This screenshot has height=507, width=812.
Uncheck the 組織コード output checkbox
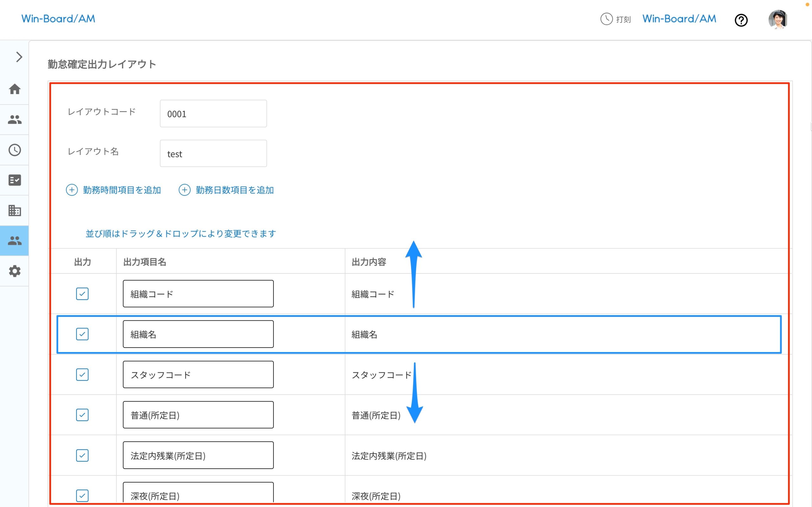click(82, 294)
